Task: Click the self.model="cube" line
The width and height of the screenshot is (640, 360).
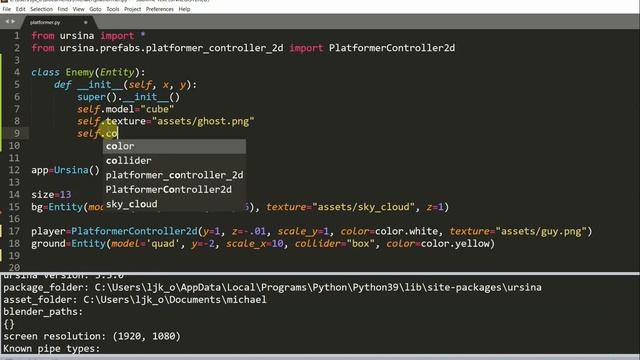Action: pyautogui.click(x=126, y=109)
